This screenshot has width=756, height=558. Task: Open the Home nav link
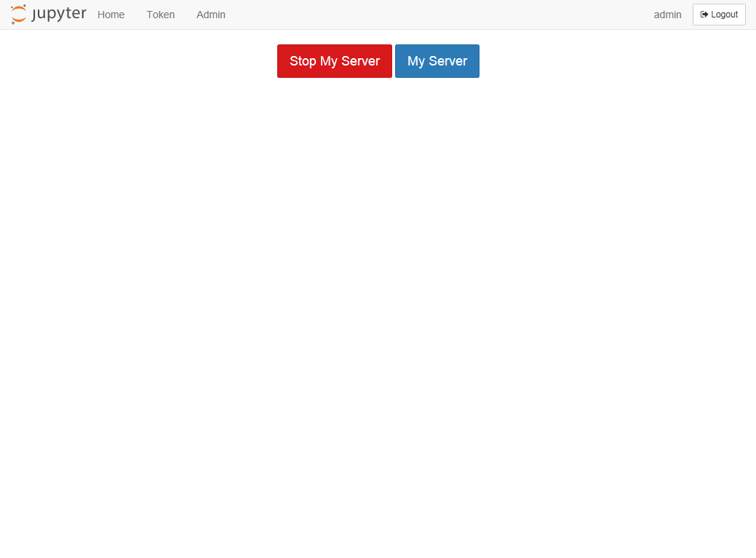[111, 15]
